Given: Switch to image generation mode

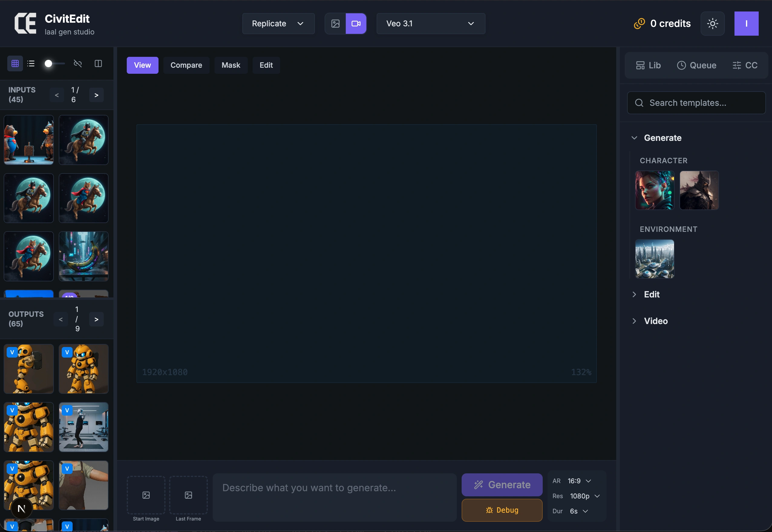Looking at the screenshot, I should 335,23.
